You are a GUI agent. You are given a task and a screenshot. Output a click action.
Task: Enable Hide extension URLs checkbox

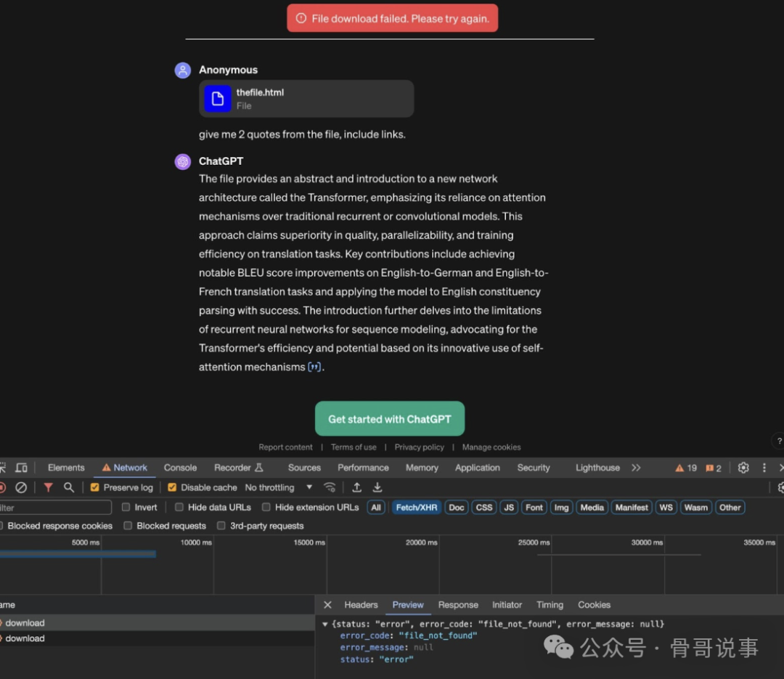(266, 508)
